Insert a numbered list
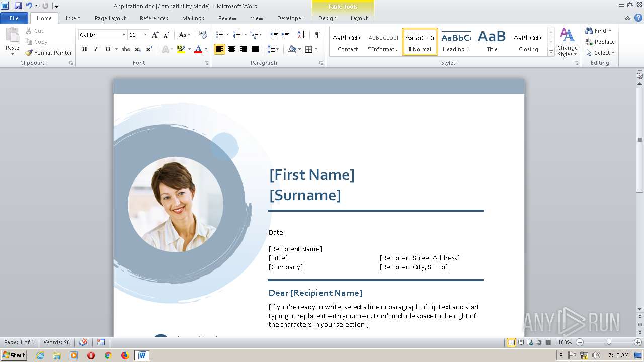644x362 pixels. point(237,35)
